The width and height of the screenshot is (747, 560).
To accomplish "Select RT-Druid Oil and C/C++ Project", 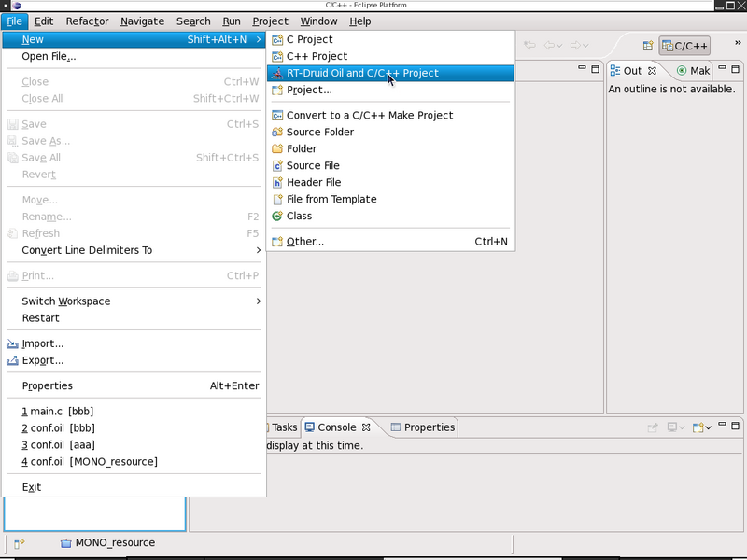I will pyautogui.click(x=390, y=73).
